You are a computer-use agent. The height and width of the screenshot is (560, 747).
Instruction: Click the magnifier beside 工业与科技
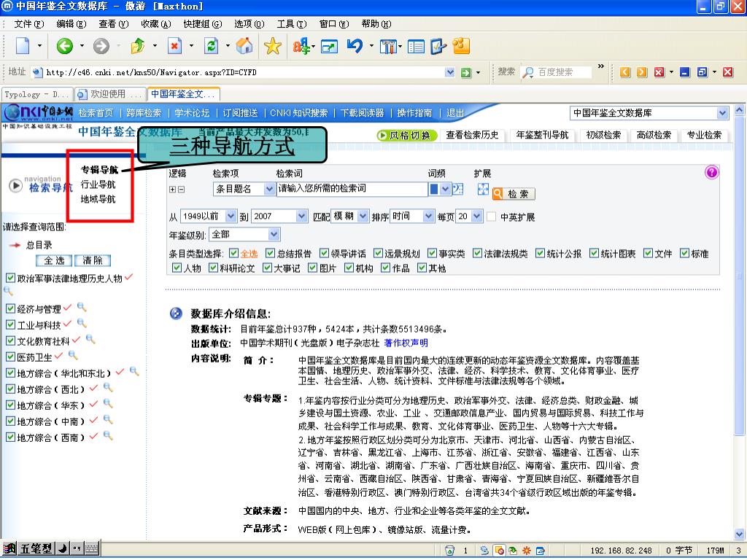click(82, 323)
